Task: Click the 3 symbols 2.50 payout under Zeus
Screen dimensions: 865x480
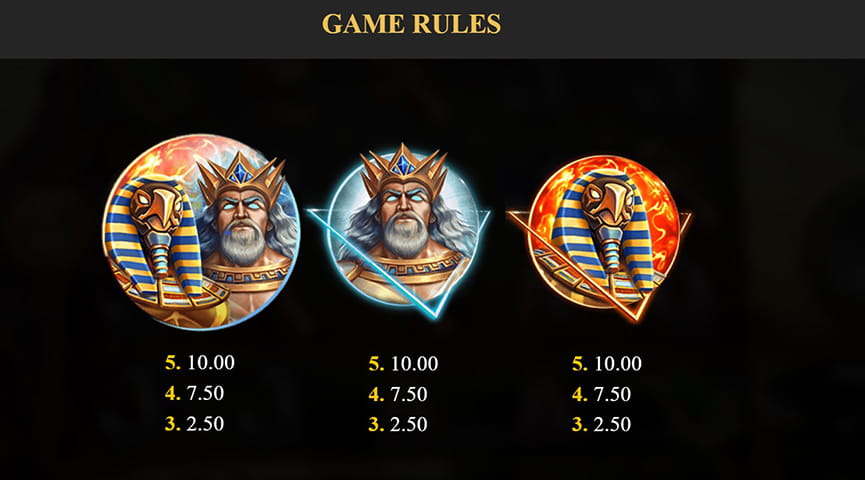Action: click(x=398, y=424)
